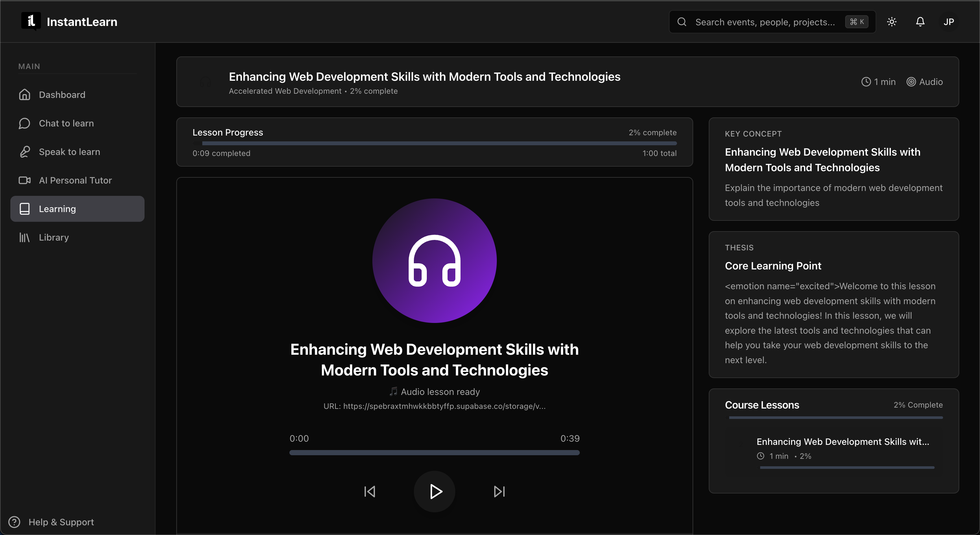Click the Audio type icon in header

tap(911, 82)
